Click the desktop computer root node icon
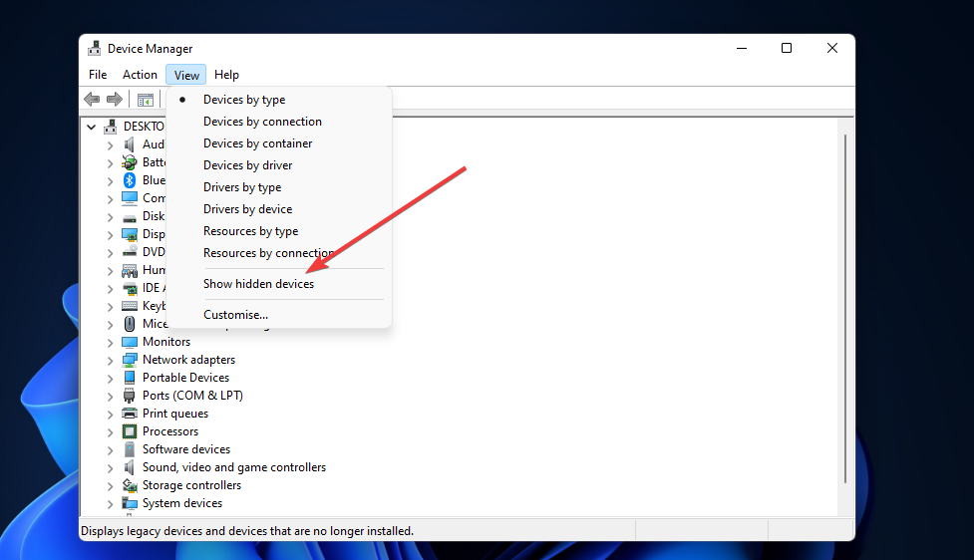The image size is (974, 560). click(x=111, y=126)
